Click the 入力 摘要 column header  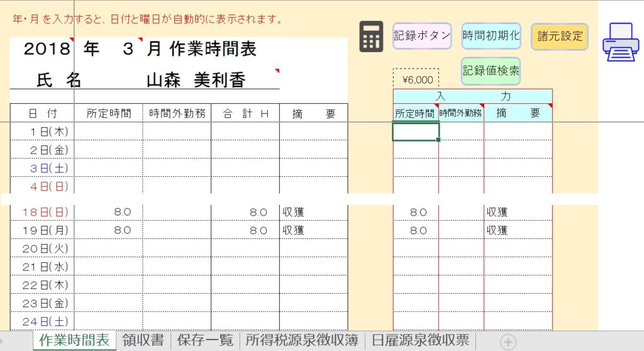[x=518, y=113]
